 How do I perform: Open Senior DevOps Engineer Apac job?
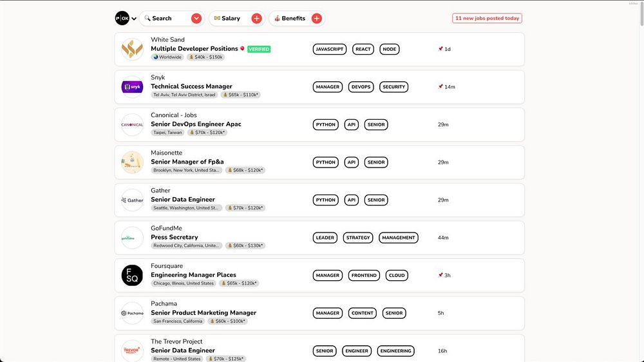(196, 124)
